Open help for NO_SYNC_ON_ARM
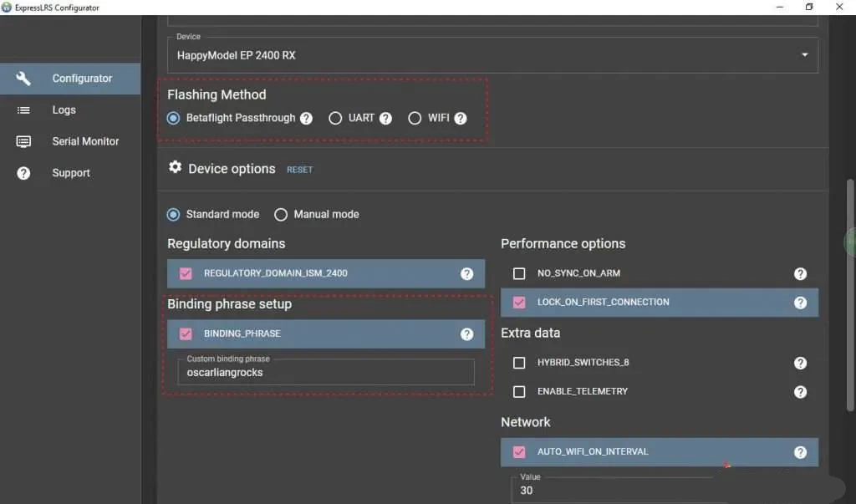The width and height of the screenshot is (856, 504). pyautogui.click(x=800, y=273)
